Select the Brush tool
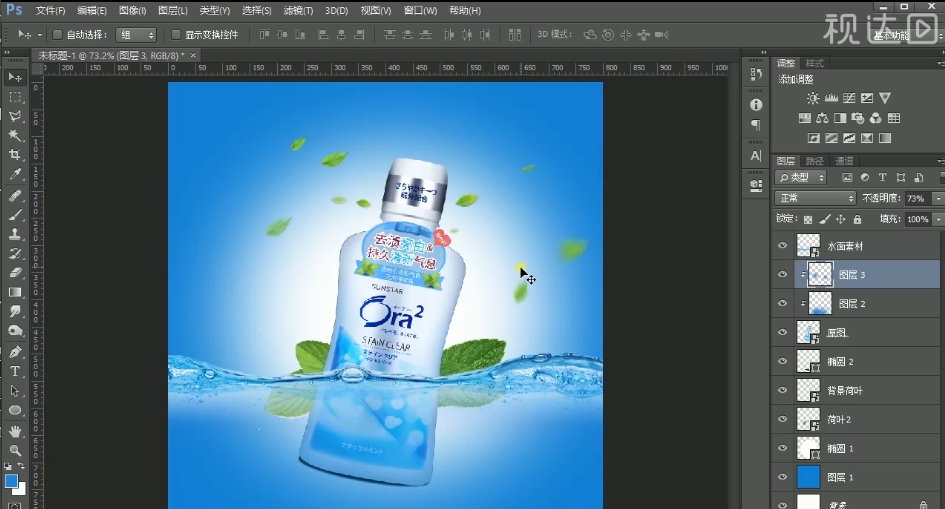Image resolution: width=945 pixels, height=509 pixels. coord(14,215)
